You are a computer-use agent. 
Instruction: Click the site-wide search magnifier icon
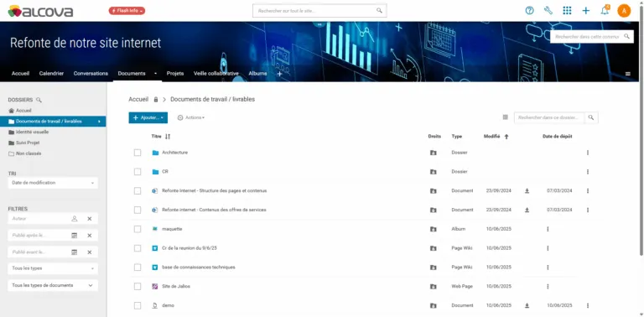tap(379, 11)
